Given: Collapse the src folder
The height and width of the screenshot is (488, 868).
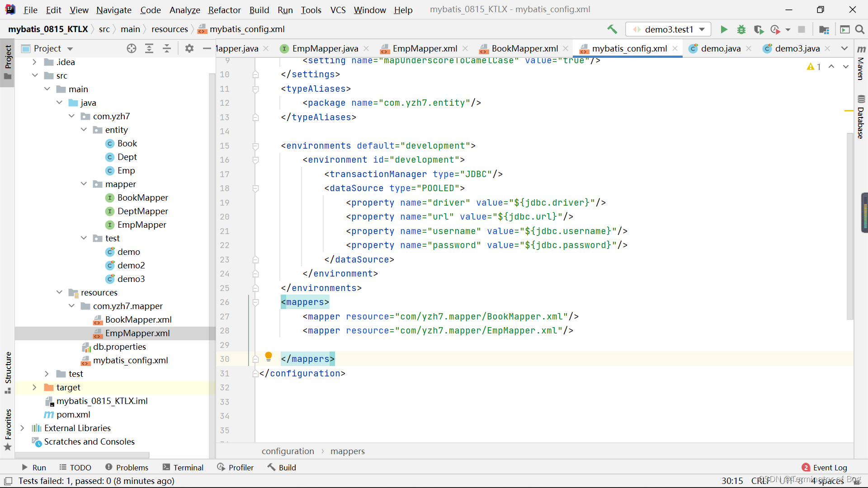Looking at the screenshot, I should point(34,75).
